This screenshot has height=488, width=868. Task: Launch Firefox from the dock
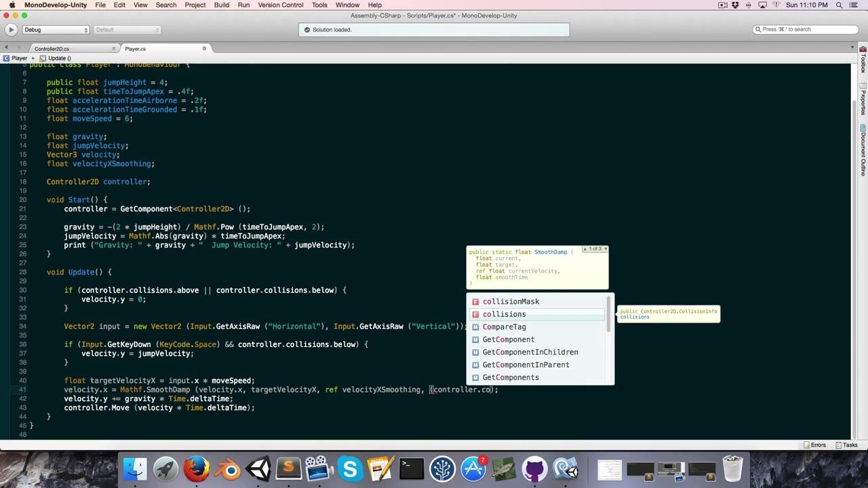pyautogui.click(x=197, y=469)
